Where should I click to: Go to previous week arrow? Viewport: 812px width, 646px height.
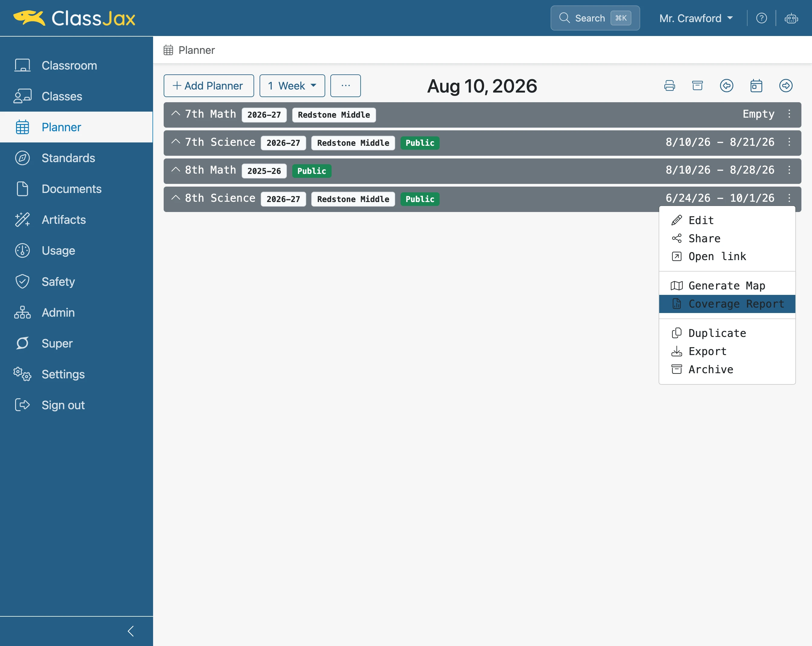(x=726, y=86)
